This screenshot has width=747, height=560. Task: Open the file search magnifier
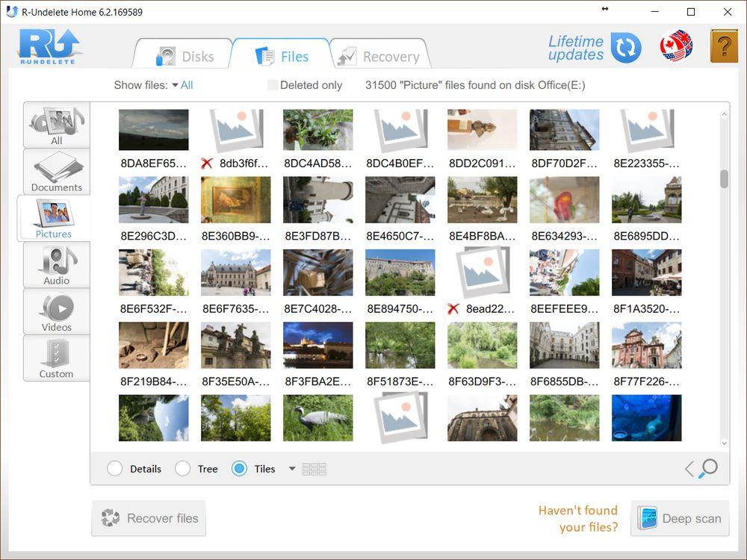[x=708, y=468]
